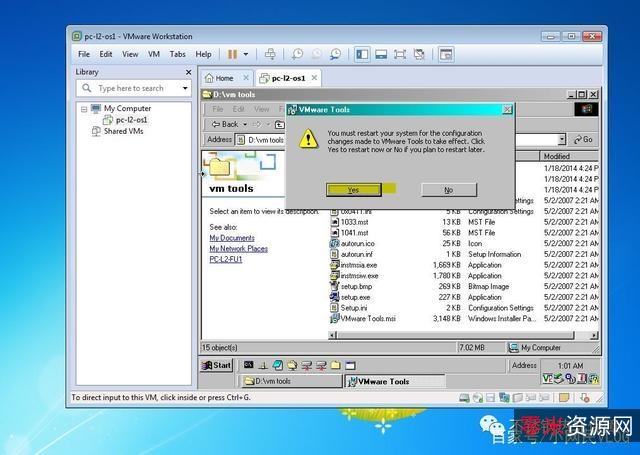Click the Unity mode toolbar icon
Viewport: 640px width, 455px height.
click(419, 54)
